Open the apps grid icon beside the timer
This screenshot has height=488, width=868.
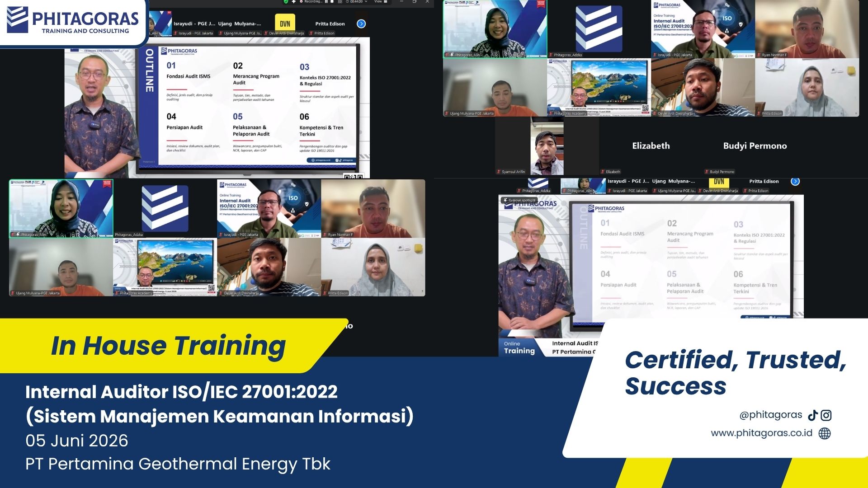(340, 1)
